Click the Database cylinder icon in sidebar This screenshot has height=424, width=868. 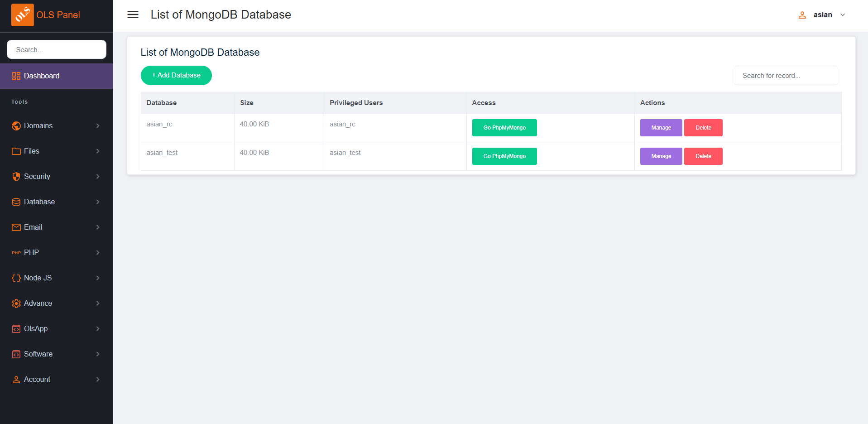click(16, 202)
